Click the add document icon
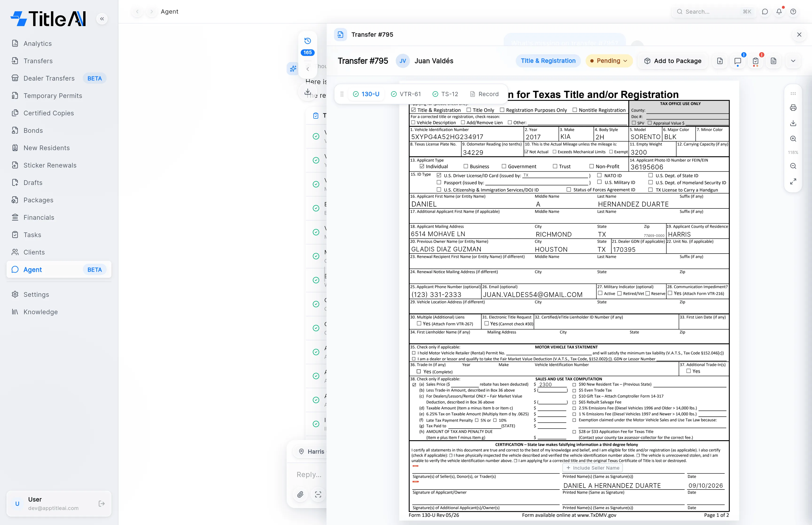 pos(720,61)
